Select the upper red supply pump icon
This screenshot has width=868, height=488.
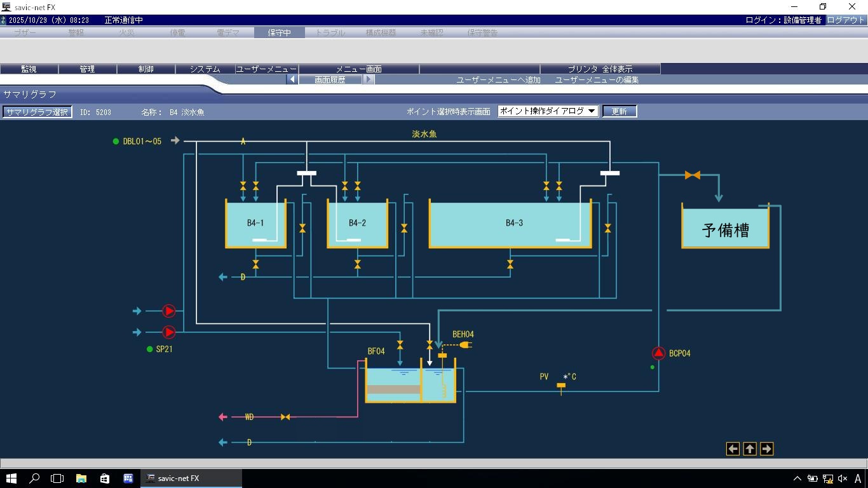pos(169,311)
